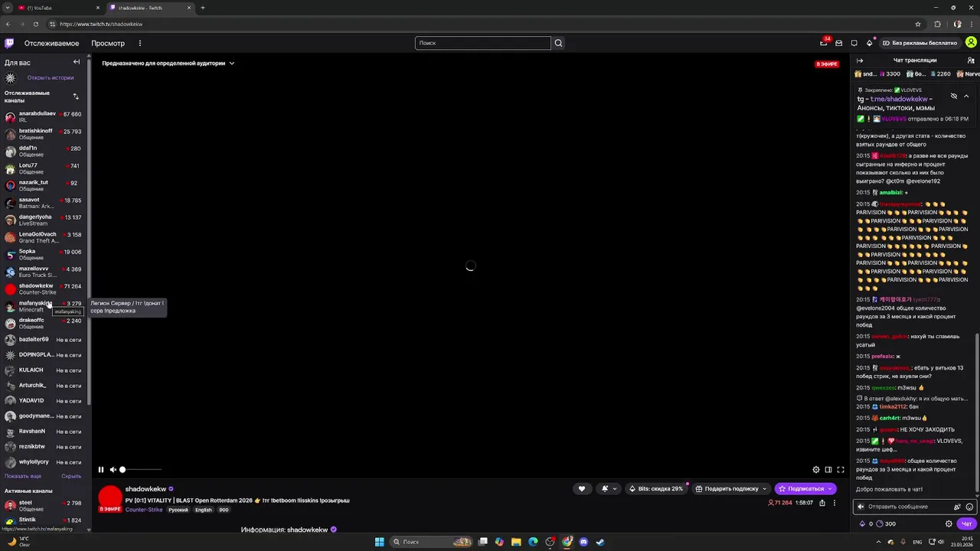This screenshot has height=551, width=980.
Task: Enter fullscreen video mode
Action: tap(841, 470)
